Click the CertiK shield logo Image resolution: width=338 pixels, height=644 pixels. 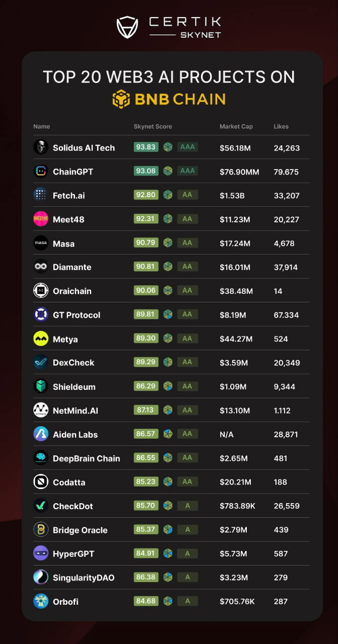pos(127,27)
